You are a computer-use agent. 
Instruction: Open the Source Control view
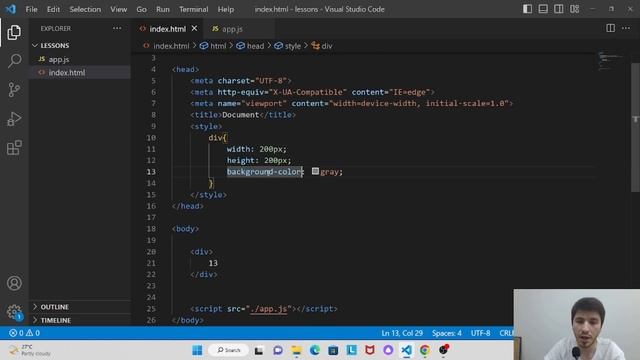14,89
